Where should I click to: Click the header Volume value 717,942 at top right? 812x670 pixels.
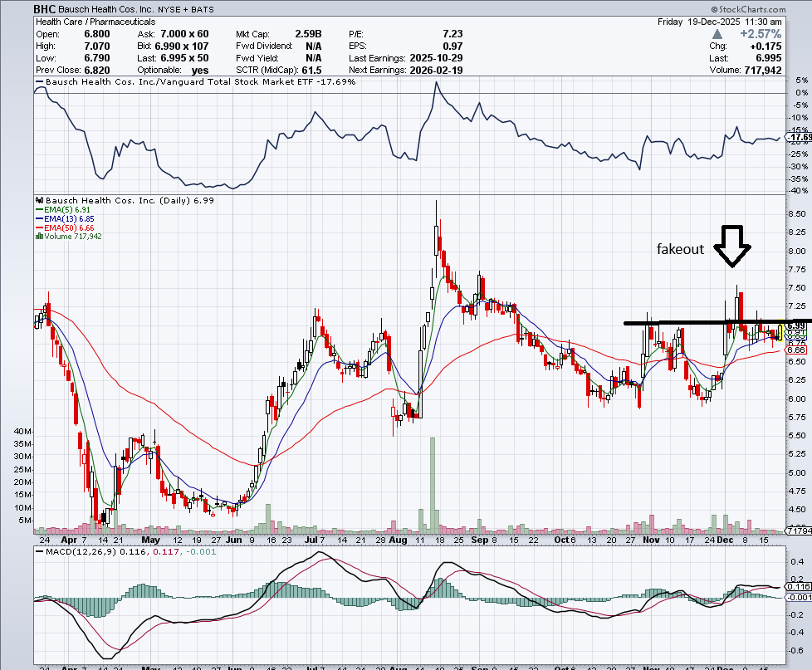point(763,70)
